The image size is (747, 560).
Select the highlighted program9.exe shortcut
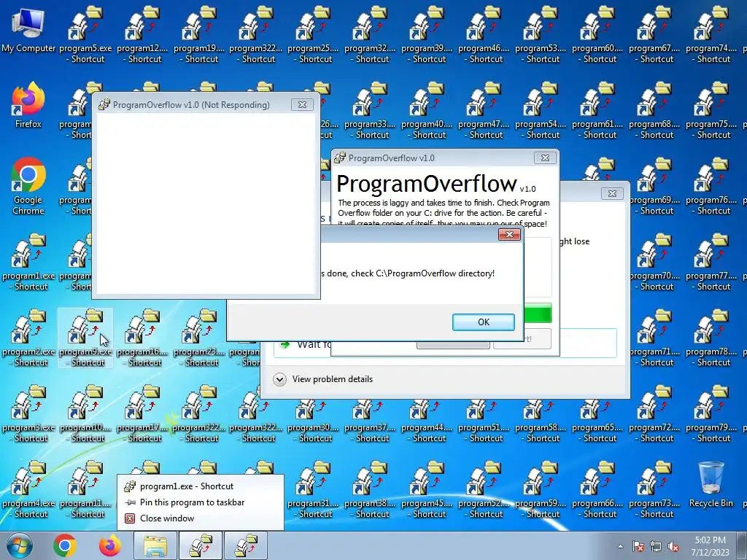[86, 338]
